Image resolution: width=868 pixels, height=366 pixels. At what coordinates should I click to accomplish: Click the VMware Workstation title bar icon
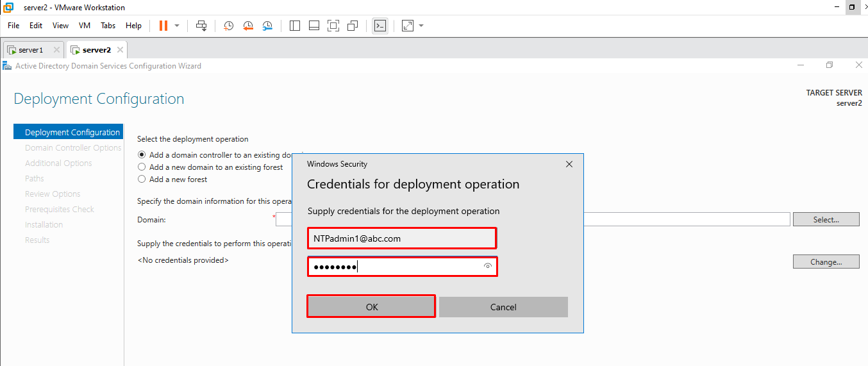click(x=8, y=7)
